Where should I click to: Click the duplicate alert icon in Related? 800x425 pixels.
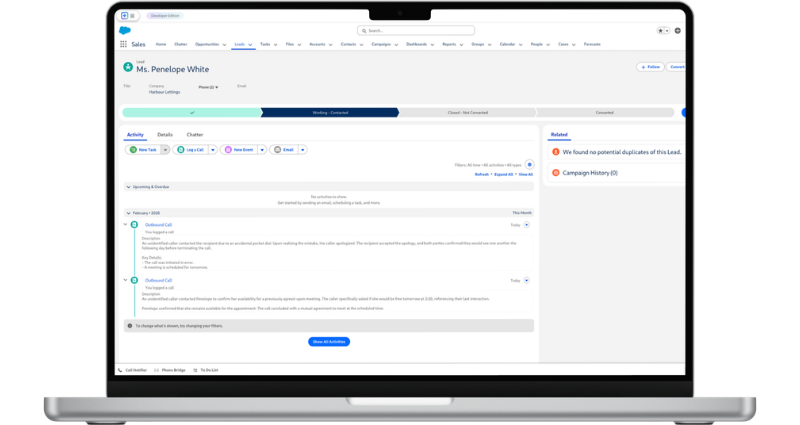[x=556, y=152]
